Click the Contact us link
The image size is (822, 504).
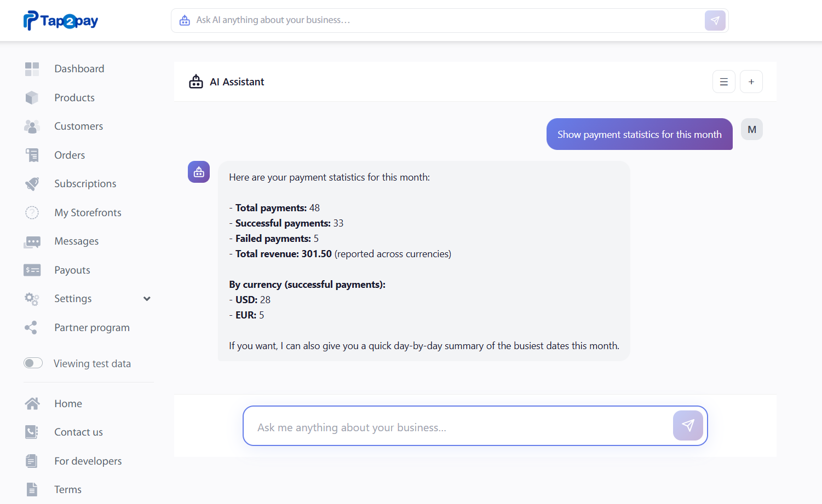[x=78, y=432]
